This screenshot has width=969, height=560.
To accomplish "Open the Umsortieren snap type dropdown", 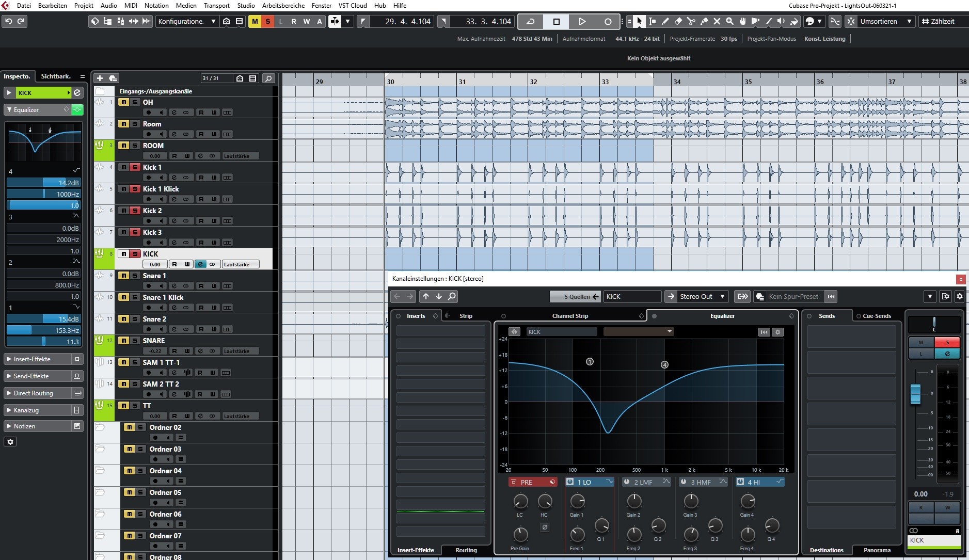I will 885,21.
